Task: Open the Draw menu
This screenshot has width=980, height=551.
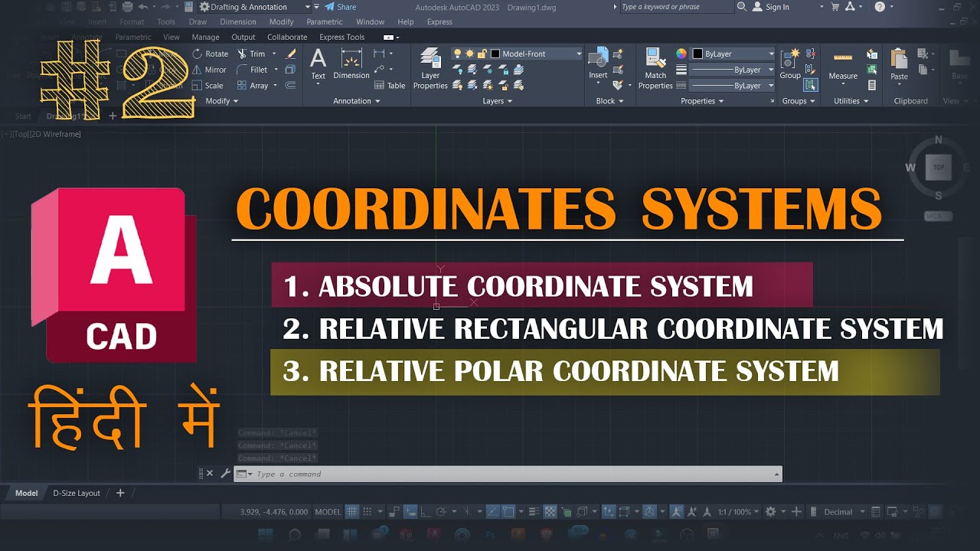Action: [x=198, y=22]
